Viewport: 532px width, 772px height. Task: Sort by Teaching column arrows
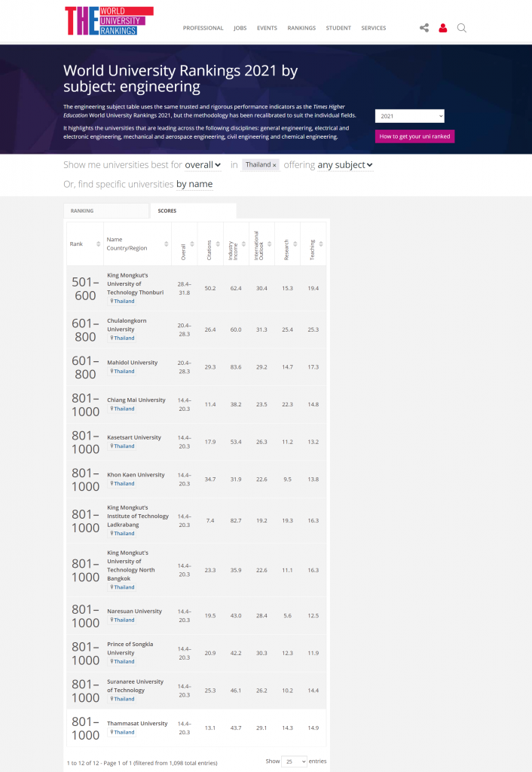click(x=321, y=244)
